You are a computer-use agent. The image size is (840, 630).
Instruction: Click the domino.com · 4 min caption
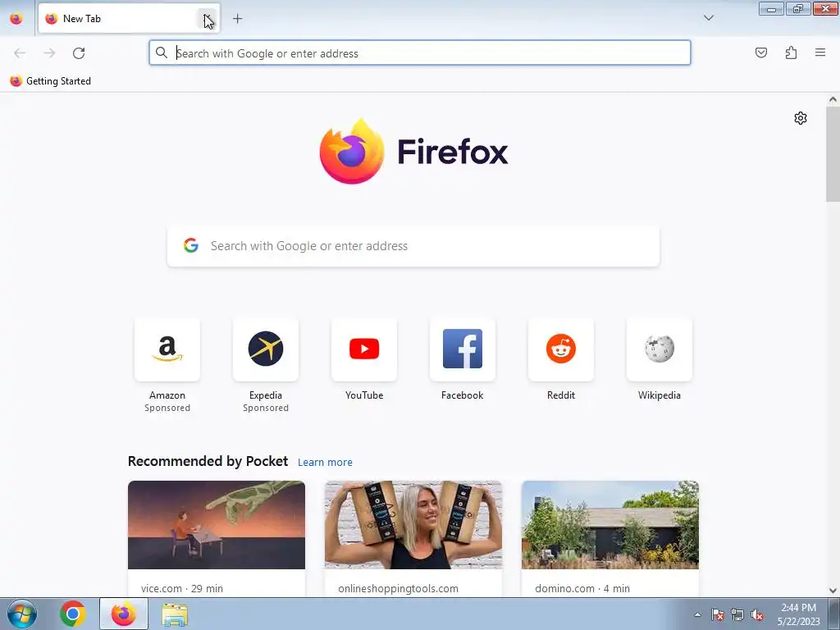tap(582, 588)
